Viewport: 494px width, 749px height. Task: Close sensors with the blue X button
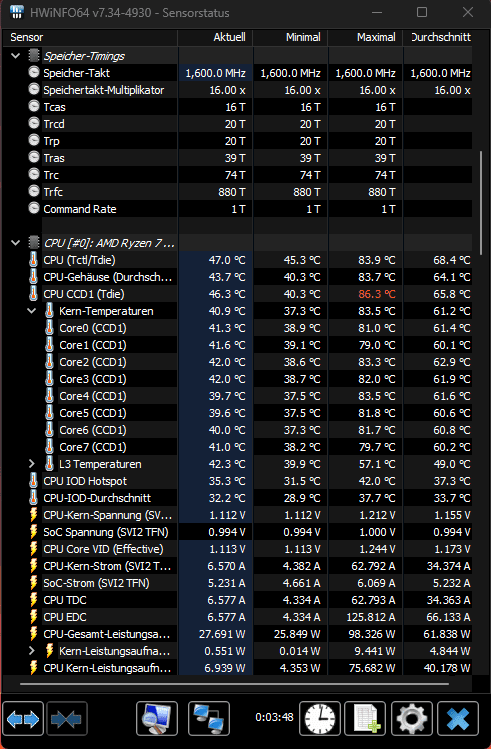tap(458, 718)
